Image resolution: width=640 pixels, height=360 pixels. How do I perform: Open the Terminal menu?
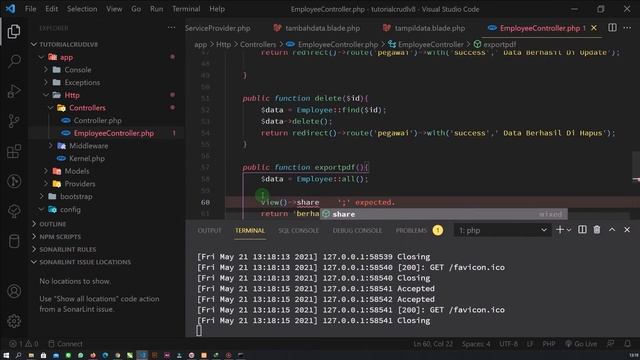click(x=186, y=9)
